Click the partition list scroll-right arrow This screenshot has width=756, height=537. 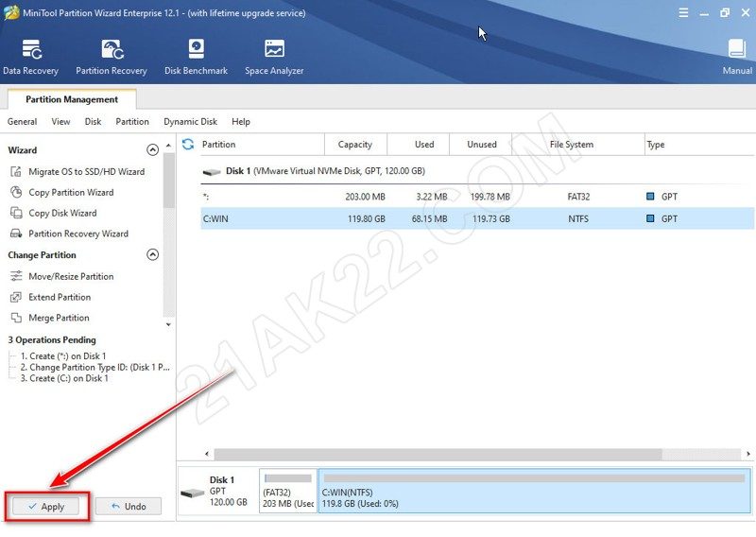(x=748, y=454)
